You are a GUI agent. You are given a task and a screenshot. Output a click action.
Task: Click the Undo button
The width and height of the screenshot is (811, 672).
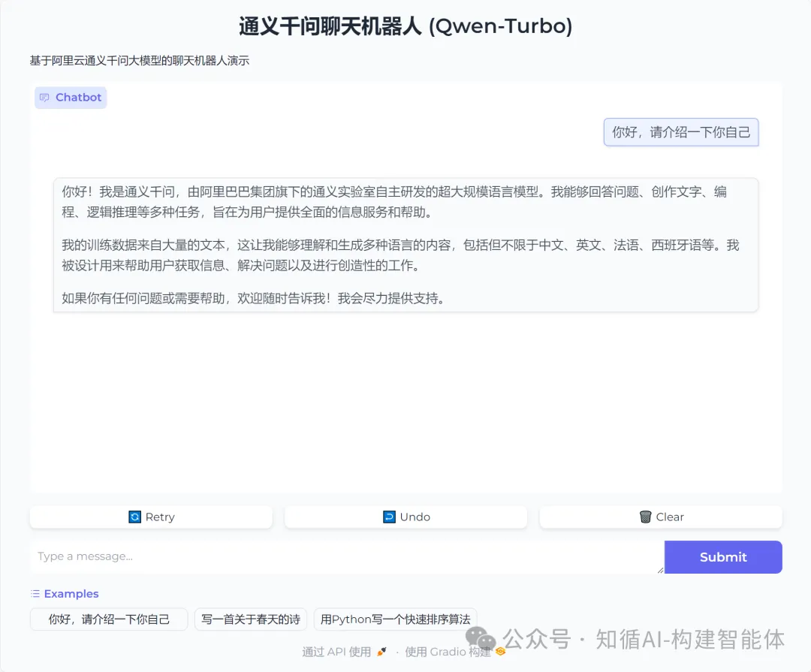pyautogui.click(x=405, y=517)
